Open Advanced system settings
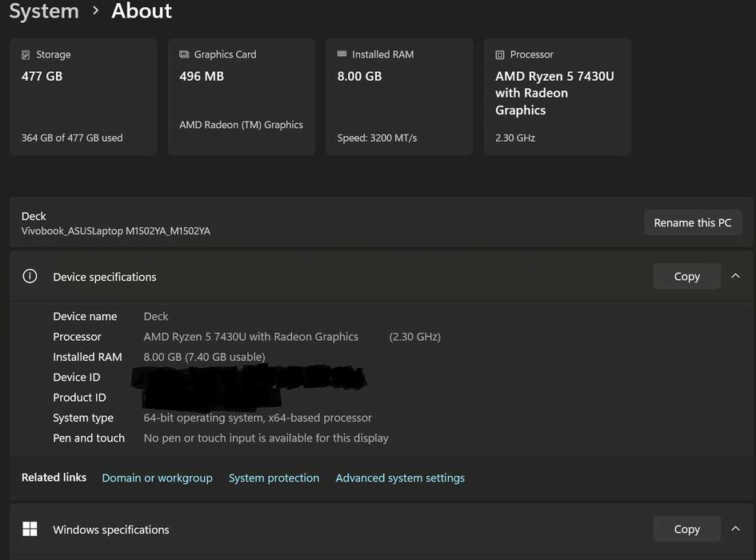The image size is (756, 560). pyautogui.click(x=400, y=478)
